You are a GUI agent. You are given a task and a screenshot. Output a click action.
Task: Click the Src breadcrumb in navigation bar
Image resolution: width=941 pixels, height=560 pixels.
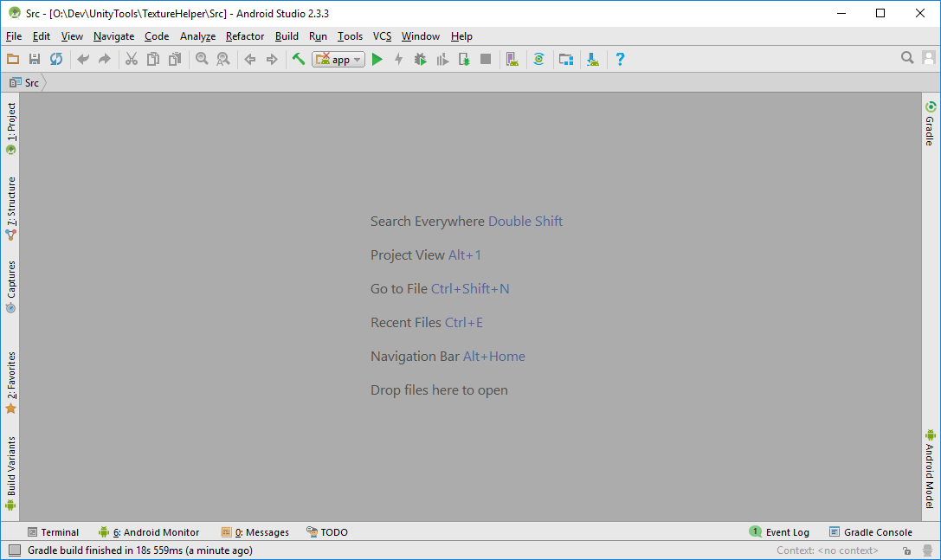[25, 83]
